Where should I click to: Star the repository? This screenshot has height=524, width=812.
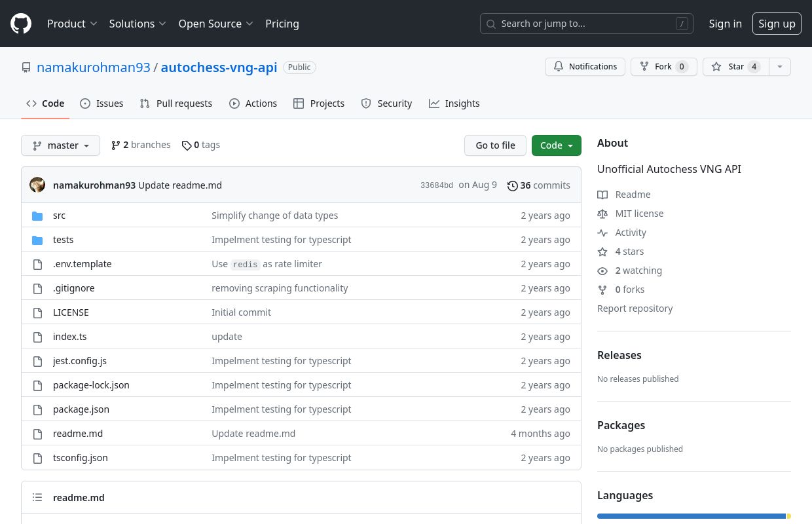tap(735, 67)
